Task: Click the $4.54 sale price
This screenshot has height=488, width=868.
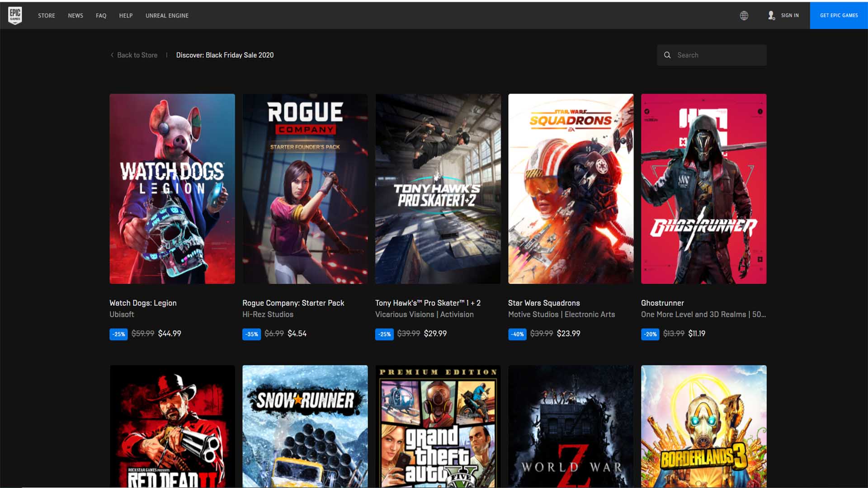Action: [297, 333]
